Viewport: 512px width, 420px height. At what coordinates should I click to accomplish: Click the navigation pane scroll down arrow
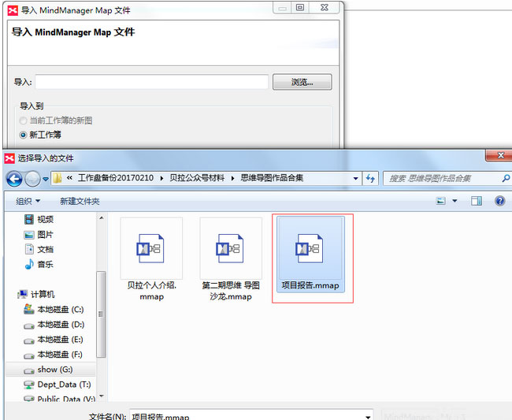pyautogui.click(x=102, y=396)
